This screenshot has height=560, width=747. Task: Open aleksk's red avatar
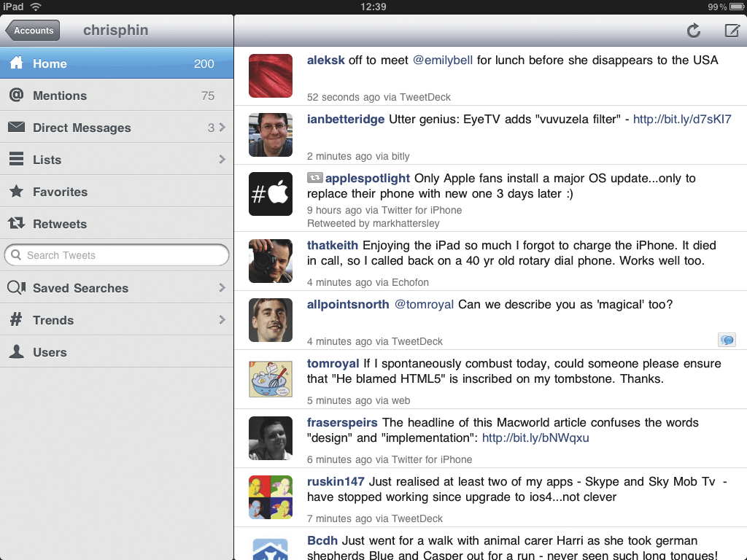(271, 76)
